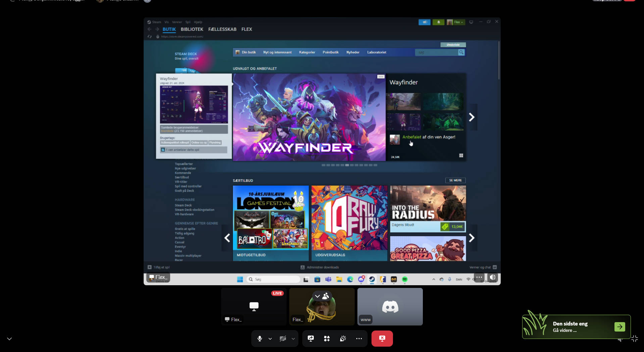Advance featured carousel with right arrow
Image resolution: width=644 pixels, height=352 pixels.
point(472,117)
